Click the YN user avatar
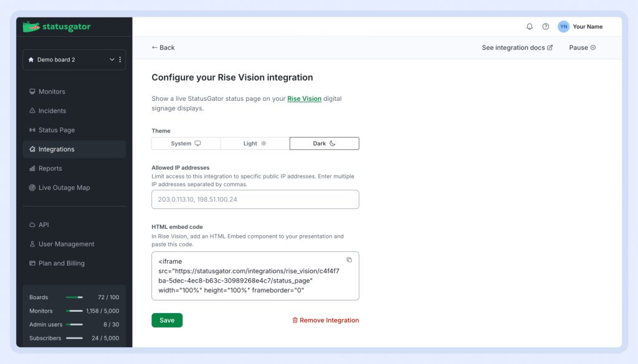The height and width of the screenshot is (364, 638). [563, 26]
